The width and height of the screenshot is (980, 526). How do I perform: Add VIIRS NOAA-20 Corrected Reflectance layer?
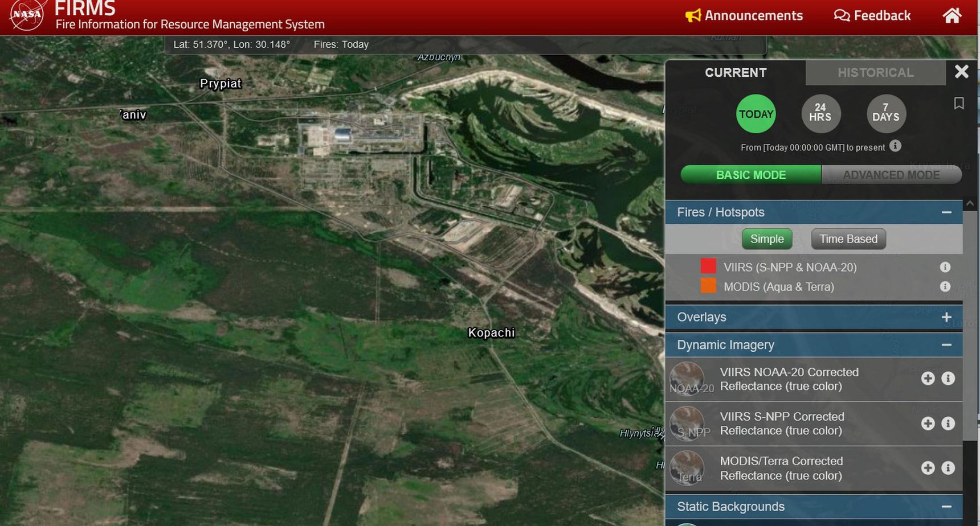tap(928, 379)
